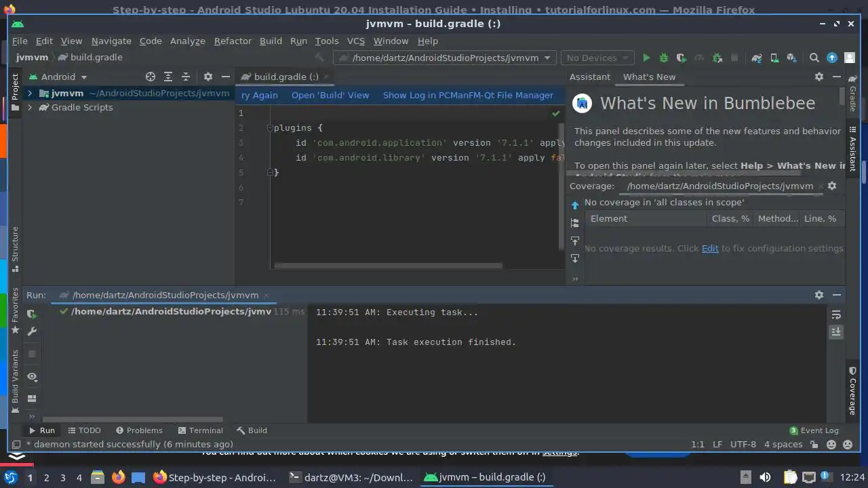Toggle autoscroll to source in Coverage panel

575,241
